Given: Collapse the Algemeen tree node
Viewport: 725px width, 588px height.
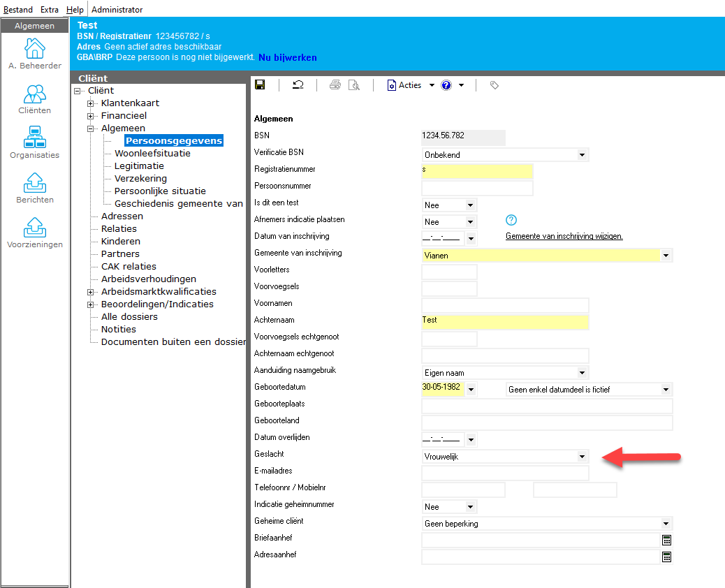Looking at the screenshot, I should [x=91, y=128].
